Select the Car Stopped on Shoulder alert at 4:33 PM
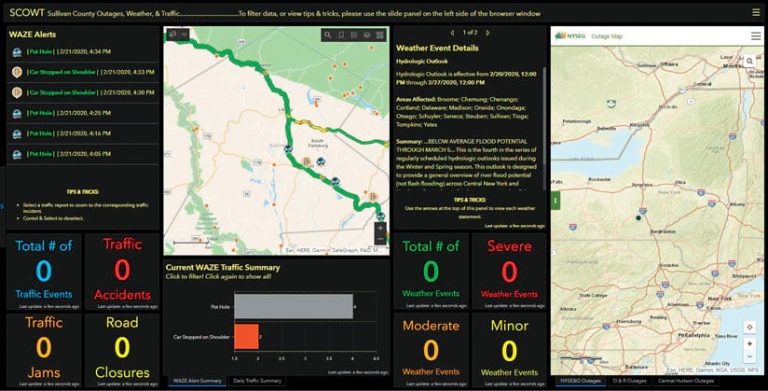The height and width of the screenshot is (391, 768). tap(83, 72)
